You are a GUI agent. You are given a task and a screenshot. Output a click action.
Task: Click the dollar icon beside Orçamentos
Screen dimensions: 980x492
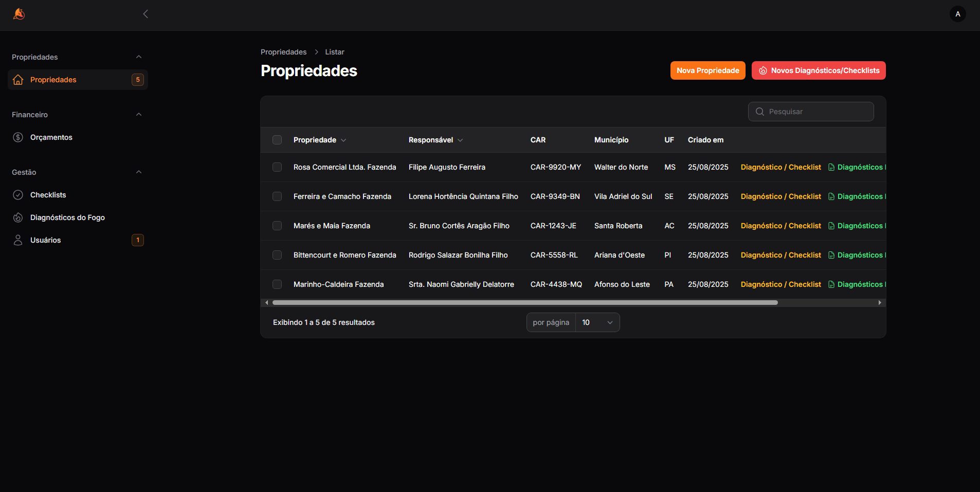18,137
